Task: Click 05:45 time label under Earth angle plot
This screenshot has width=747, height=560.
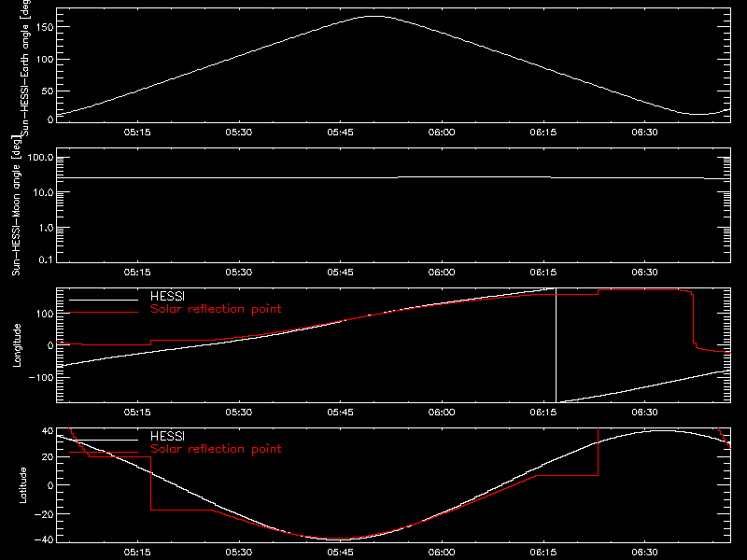Action: tap(340, 133)
